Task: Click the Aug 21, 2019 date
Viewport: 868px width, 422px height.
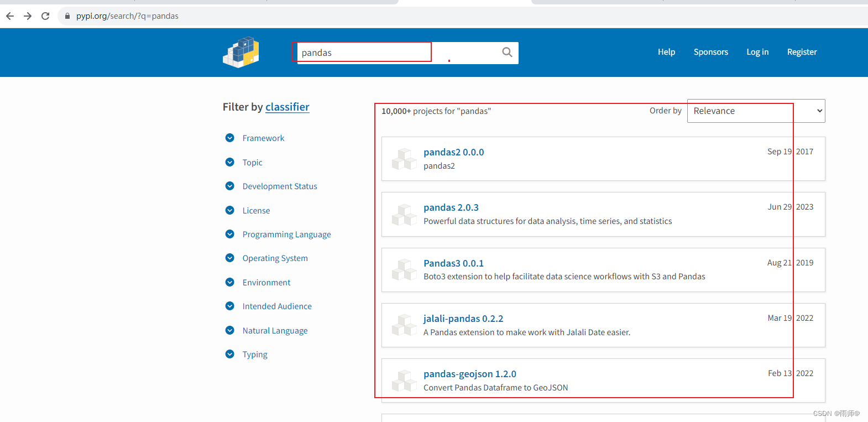Action: tap(790, 263)
